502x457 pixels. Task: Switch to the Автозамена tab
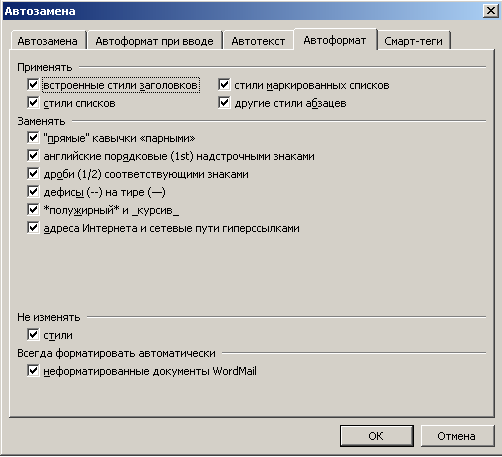pyautogui.click(x=48, y=41)
